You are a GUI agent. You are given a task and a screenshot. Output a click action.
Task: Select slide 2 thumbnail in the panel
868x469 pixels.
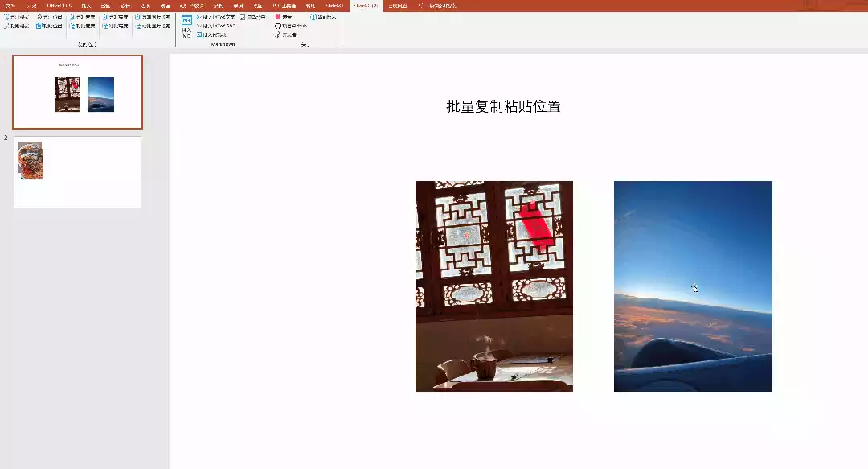click(77, 171)
